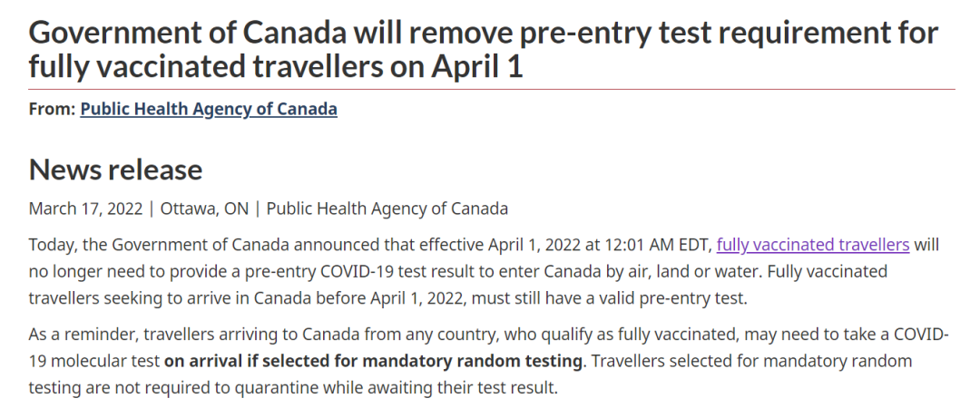Screen dimensions: 980x408
Task: Click 'Government of Canada' in the headline
Action: pyautogui.click(x=188, y=33)
